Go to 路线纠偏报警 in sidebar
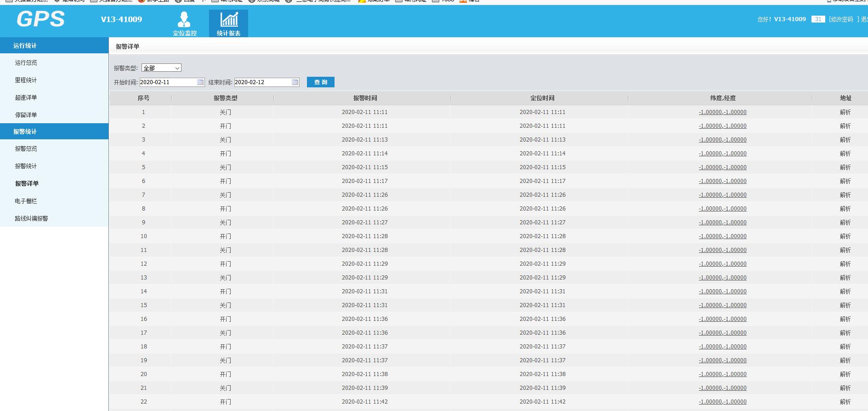Viewport: 868px width, 411px height. (x=31, y=218)
